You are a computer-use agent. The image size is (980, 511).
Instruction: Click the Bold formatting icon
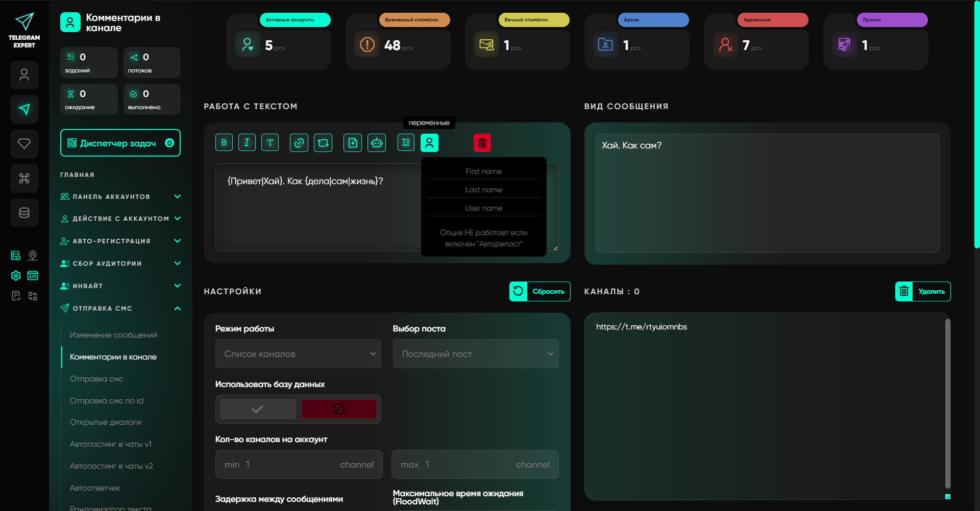click(x=224, y=143)
